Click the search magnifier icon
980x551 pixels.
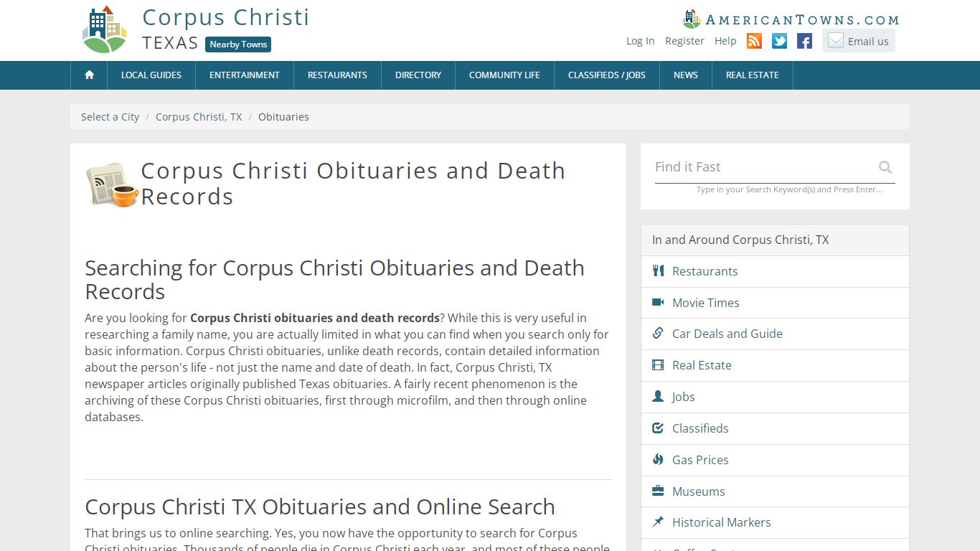coord(885,167)
